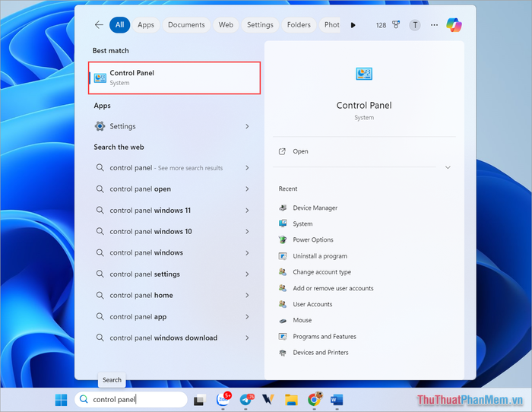Screen dimensions: 532x412
Task: Expand the 'control panel home' chevron
Action: (x=247, y=295)
